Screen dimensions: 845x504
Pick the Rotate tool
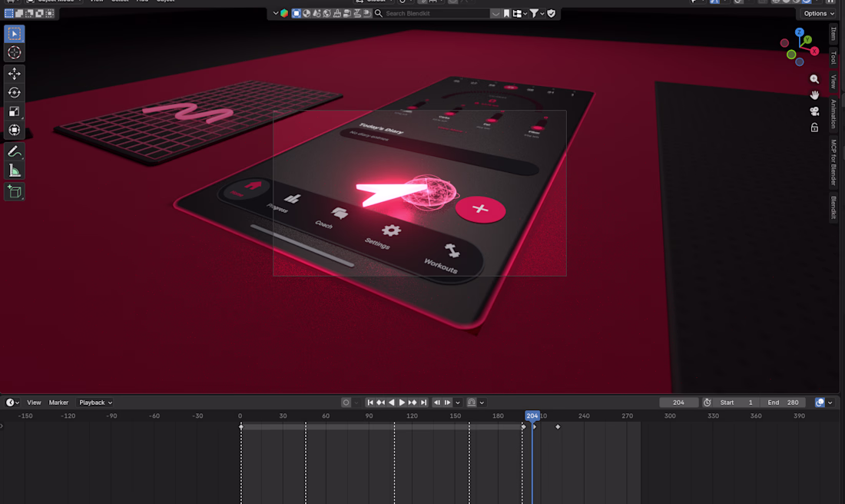click(15, 93)
